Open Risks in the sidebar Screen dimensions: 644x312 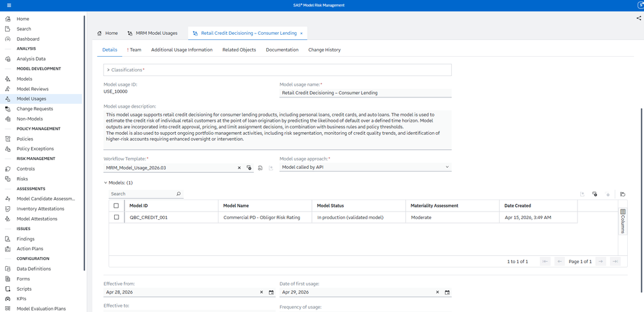22,179
